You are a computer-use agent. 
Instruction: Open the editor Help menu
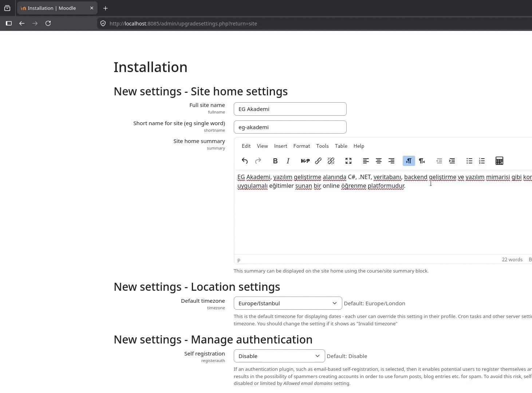click(x=359, y=146)
